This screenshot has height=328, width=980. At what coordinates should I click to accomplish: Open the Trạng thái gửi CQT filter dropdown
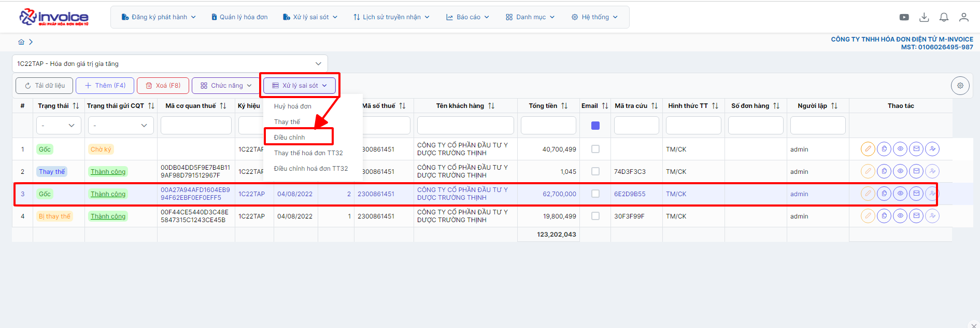click(x=121, y=126)
